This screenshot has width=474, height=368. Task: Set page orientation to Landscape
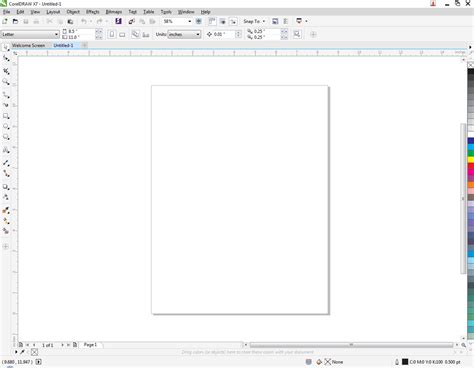tap(122, 34)
